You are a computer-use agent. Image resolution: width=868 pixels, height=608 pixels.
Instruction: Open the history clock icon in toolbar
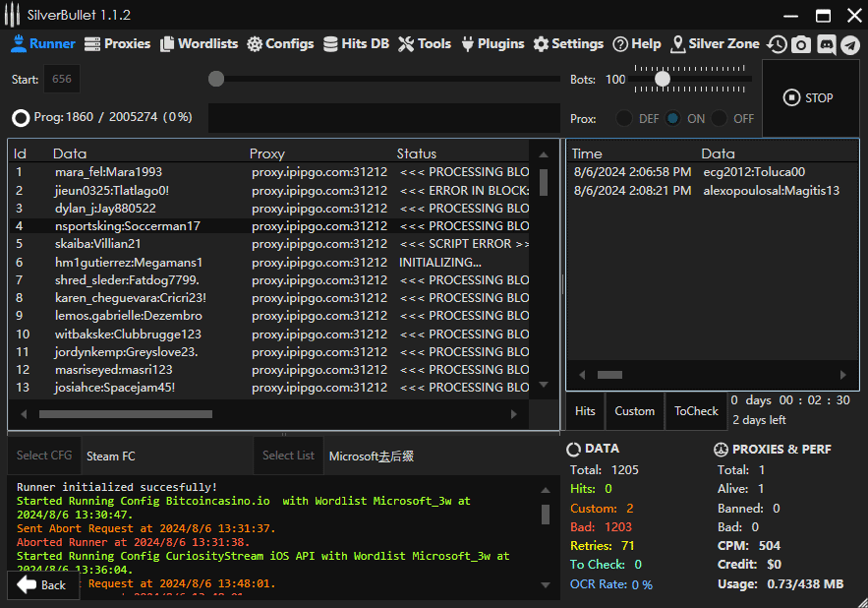(778, 44)
